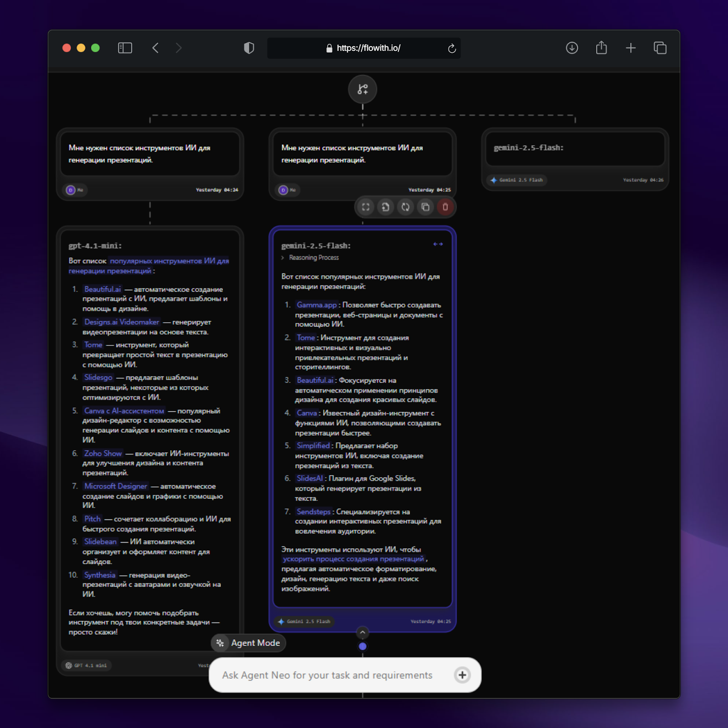Click the OpenAI logo on the GPT 4.1 mini badge
Viewport: 728px width, 728px height.
click(x=69, y=665)
